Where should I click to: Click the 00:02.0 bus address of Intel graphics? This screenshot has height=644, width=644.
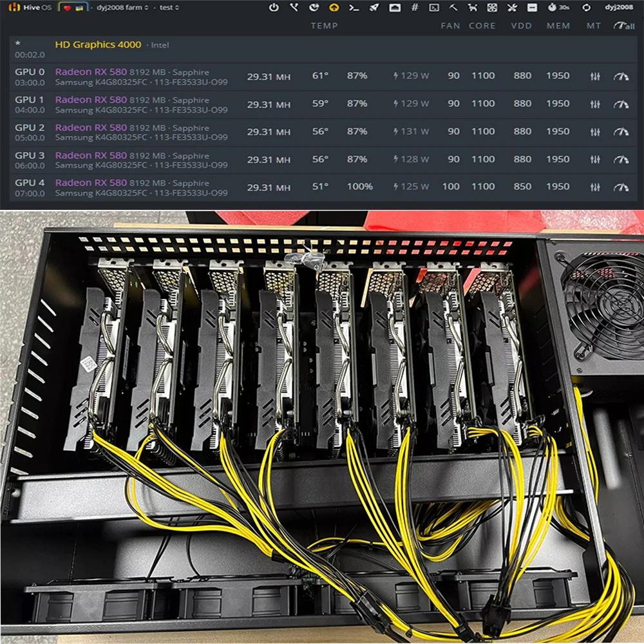coord(30,55)
